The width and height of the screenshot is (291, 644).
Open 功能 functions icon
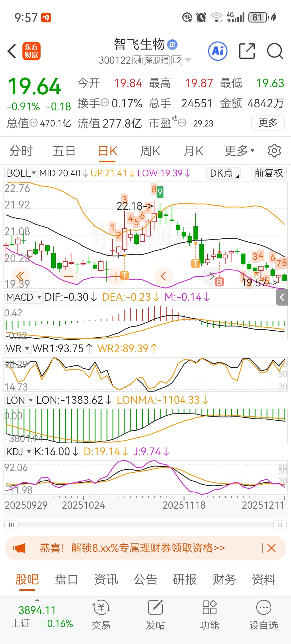(210, 615)
